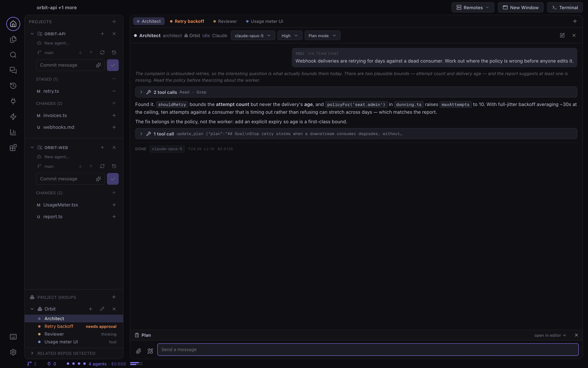Expand the 2 tool calls row

(x=356, y=92)
